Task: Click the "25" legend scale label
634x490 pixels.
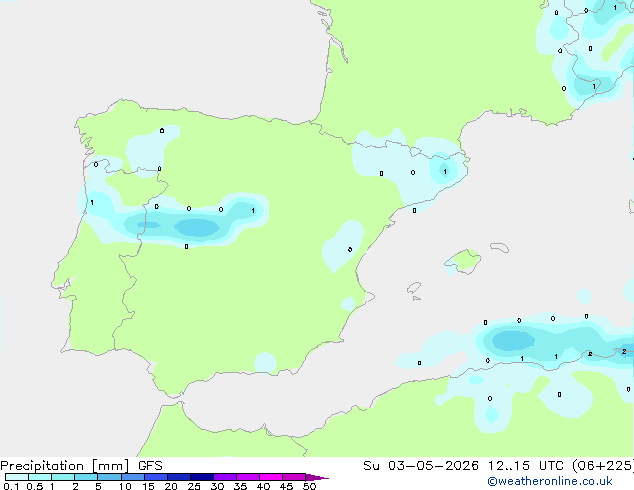Action: coord(194,486)
